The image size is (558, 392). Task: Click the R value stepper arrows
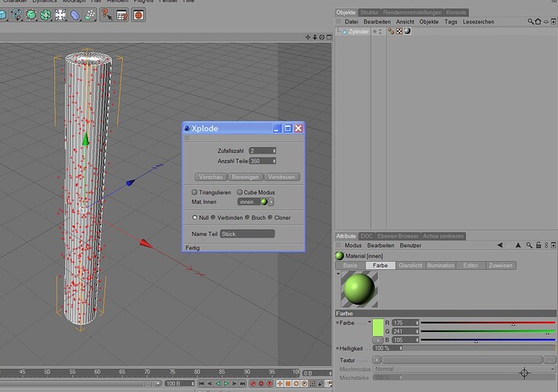coord(417,322)
